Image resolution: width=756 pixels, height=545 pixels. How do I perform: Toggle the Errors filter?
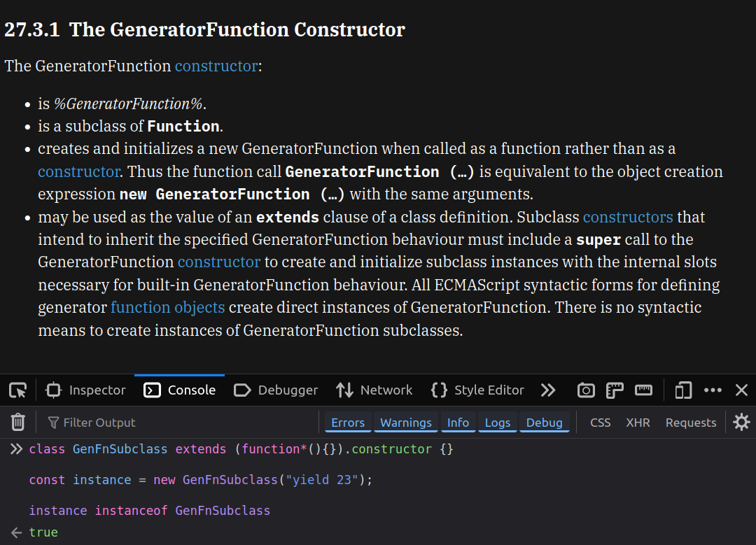coord(348,423)
